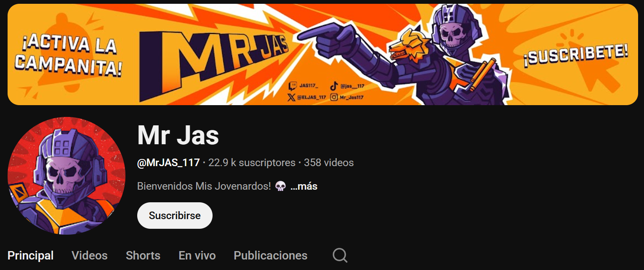Click the TikTok icon in the banner
Screen dimensions: 644x270
(334, 86)
